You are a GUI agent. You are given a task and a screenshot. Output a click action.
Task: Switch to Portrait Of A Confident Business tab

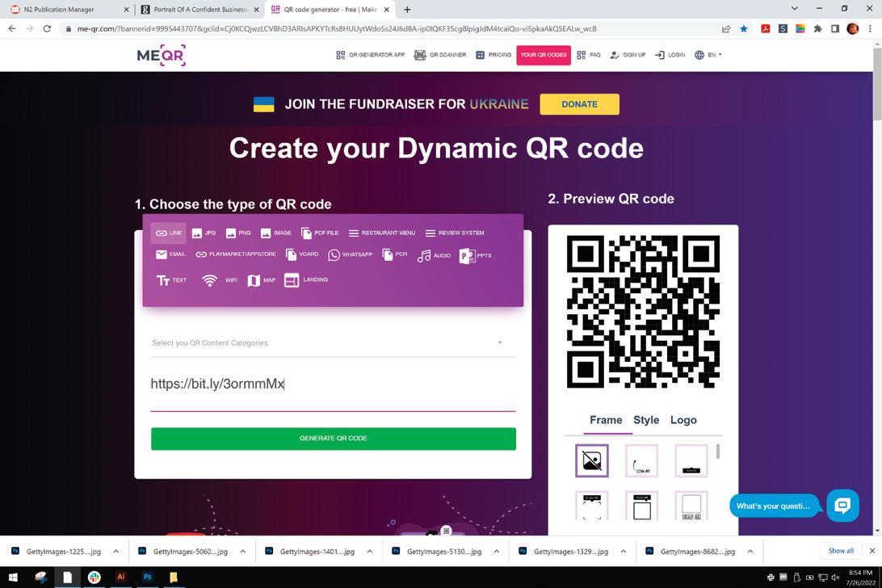click(199, 10)
